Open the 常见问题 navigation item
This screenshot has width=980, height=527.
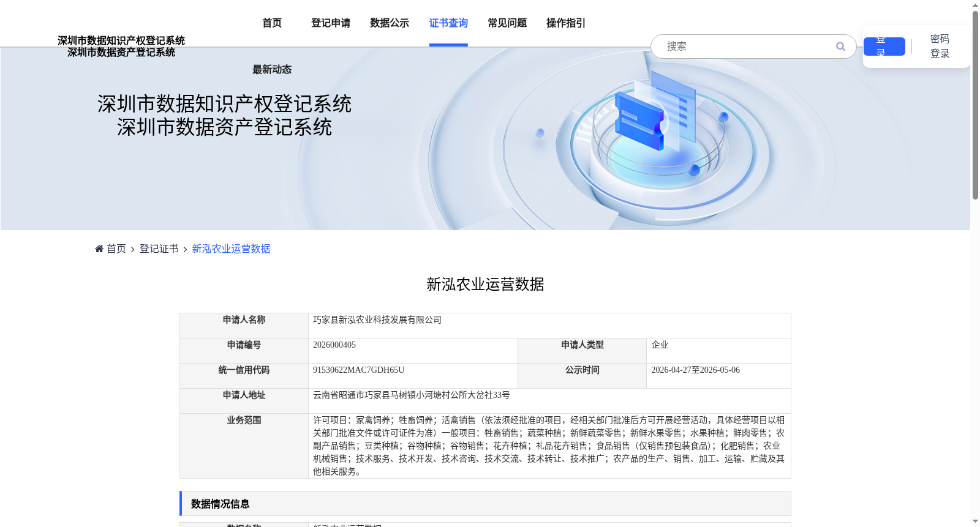click(507, 23)
